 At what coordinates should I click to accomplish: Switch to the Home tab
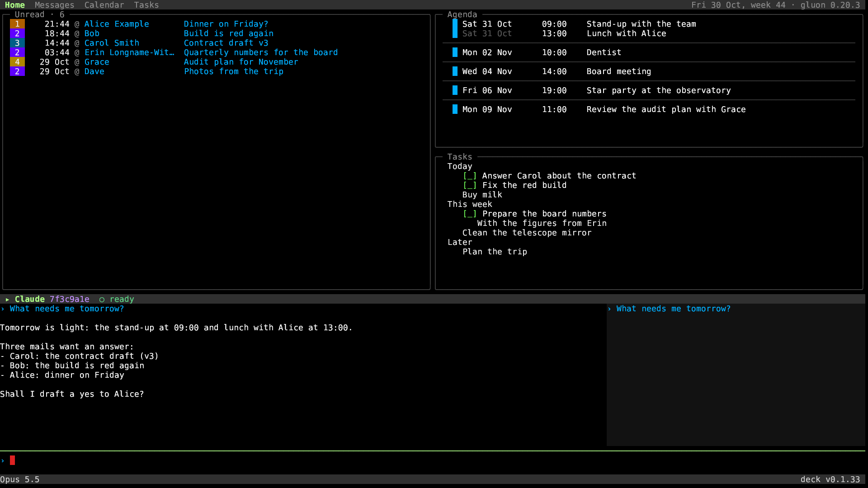15,5
